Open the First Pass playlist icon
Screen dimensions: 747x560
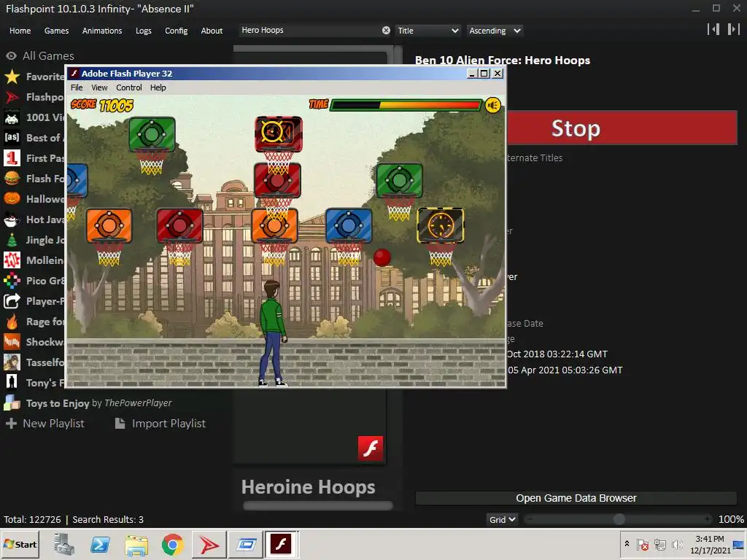[12, 158]
